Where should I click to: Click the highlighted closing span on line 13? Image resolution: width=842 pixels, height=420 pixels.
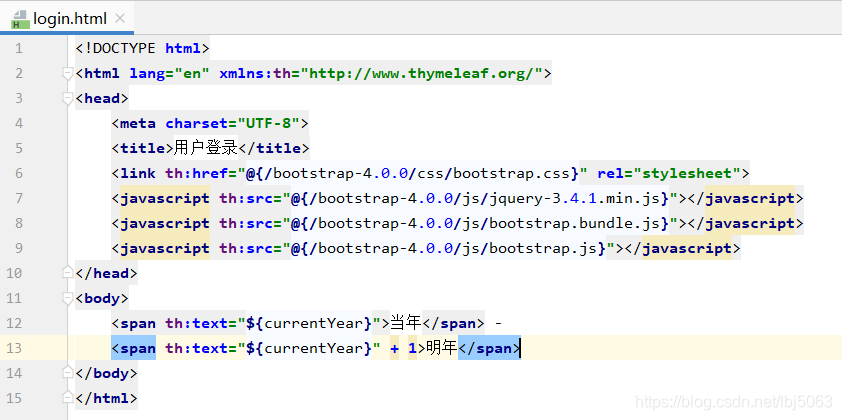(x=489, y=348)
